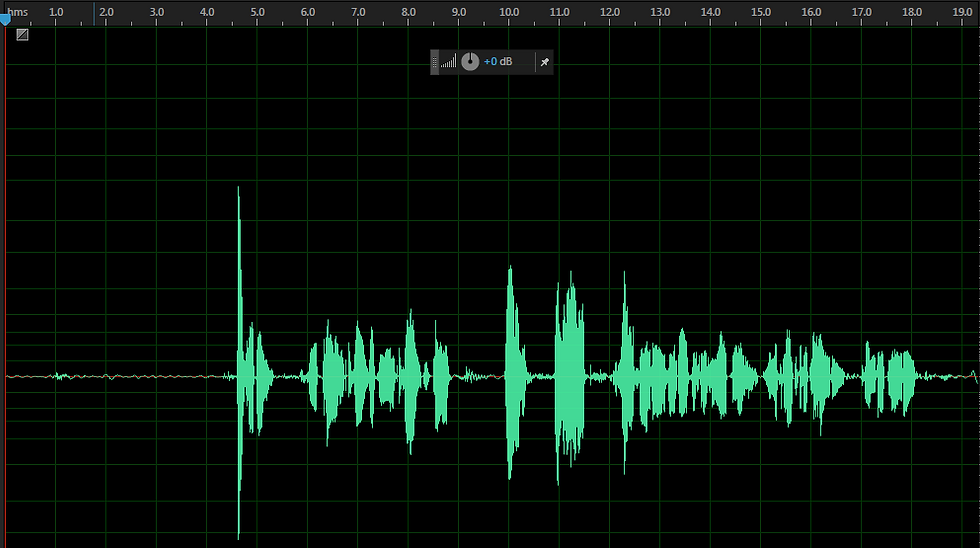
Task: Click the volume bars icon on the HUD
Action: click(448, 61)
